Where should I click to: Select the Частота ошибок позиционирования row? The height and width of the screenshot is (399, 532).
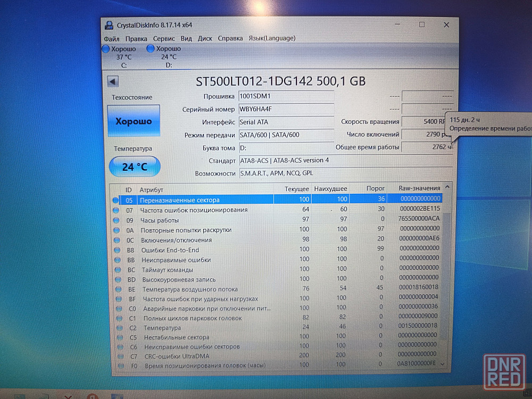tap(277, 210)
